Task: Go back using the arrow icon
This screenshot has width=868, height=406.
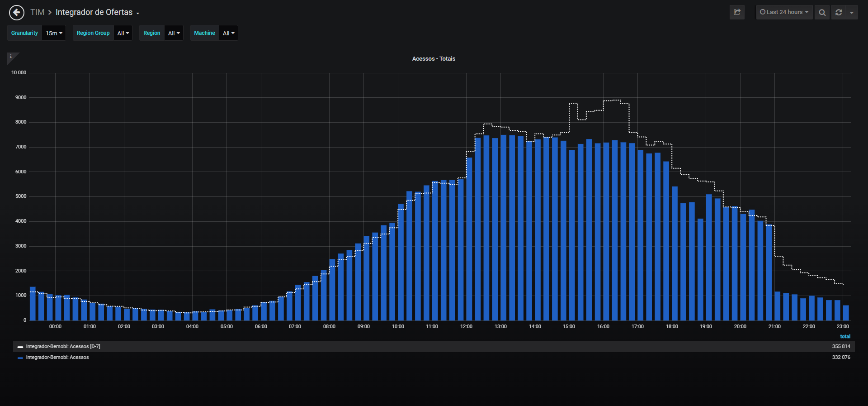Action: [17, 13]
